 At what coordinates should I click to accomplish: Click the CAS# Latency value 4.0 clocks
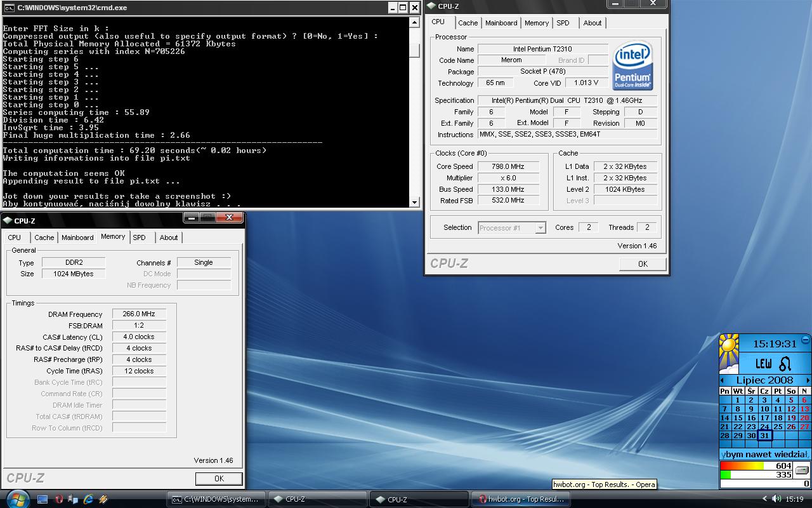(x=139, y=337)
